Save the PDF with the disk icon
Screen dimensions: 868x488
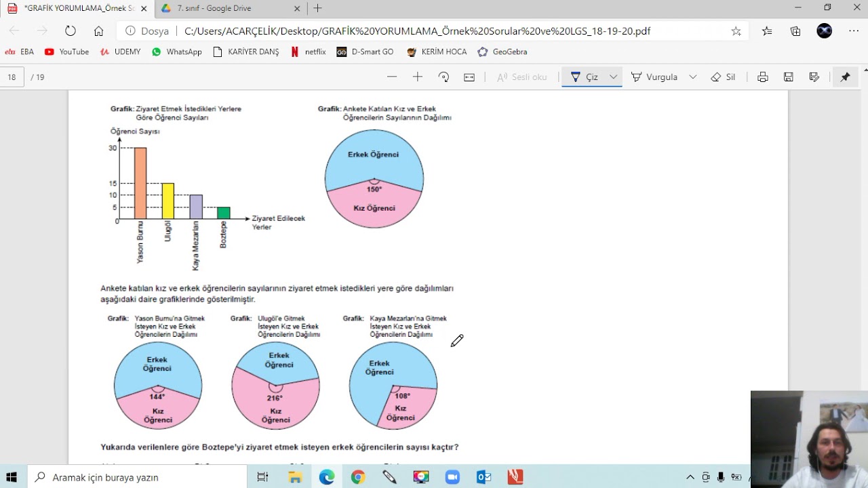(x=789, y=77)
